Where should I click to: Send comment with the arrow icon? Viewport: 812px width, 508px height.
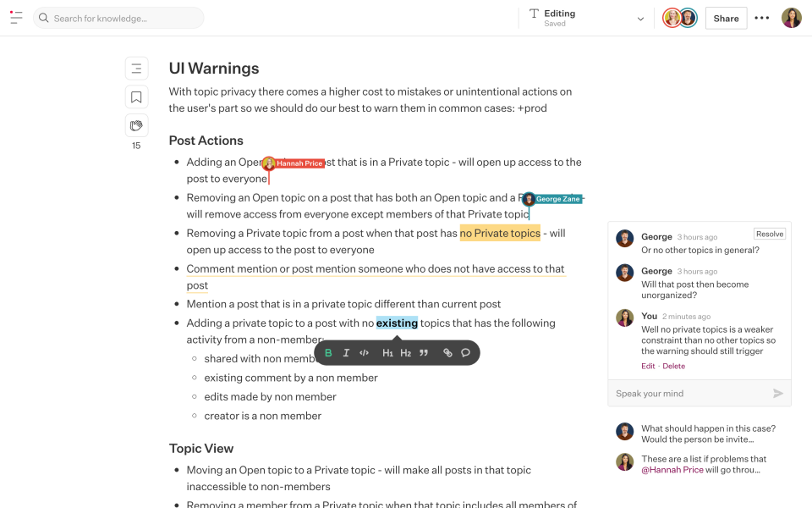click(x=777, y=393)
